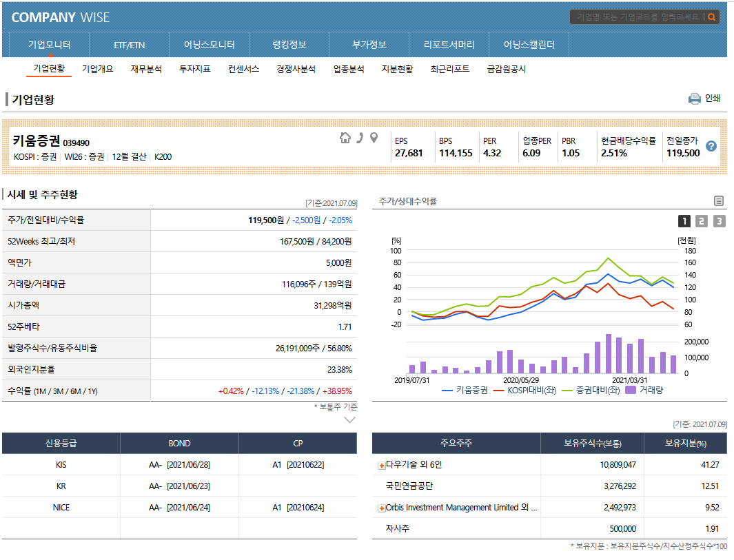This screenshot has width=734, height=560.
Task: Focus the company name search field
Action: (638, 17)
